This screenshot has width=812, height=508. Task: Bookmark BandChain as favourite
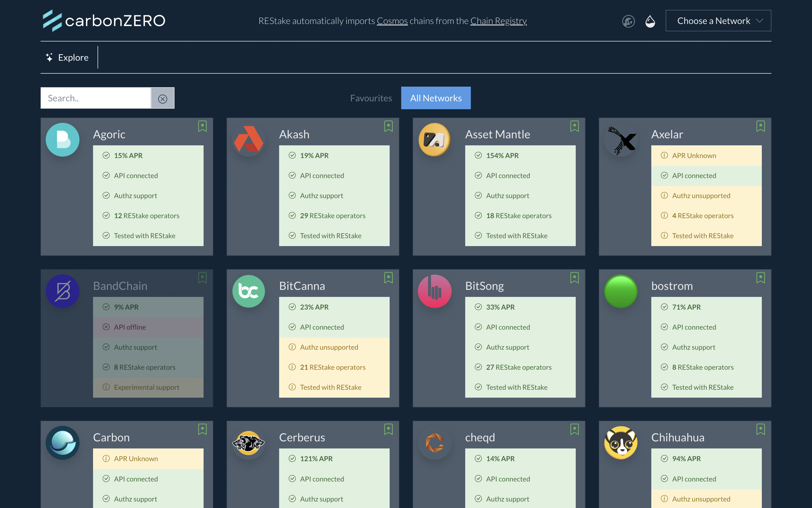(202, 277)
